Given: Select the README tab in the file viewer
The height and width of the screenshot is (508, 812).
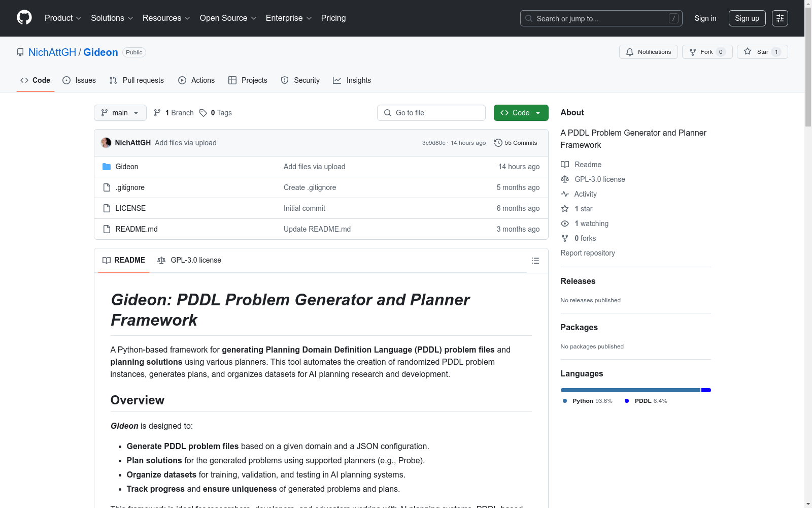Looking at the screenshot, I should [124, 260].
